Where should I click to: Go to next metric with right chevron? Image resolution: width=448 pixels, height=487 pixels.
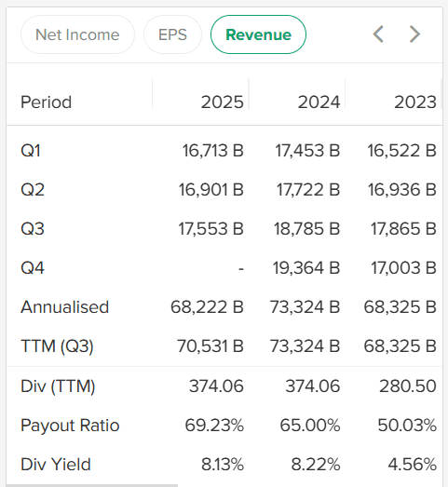[x=414, y=34]
